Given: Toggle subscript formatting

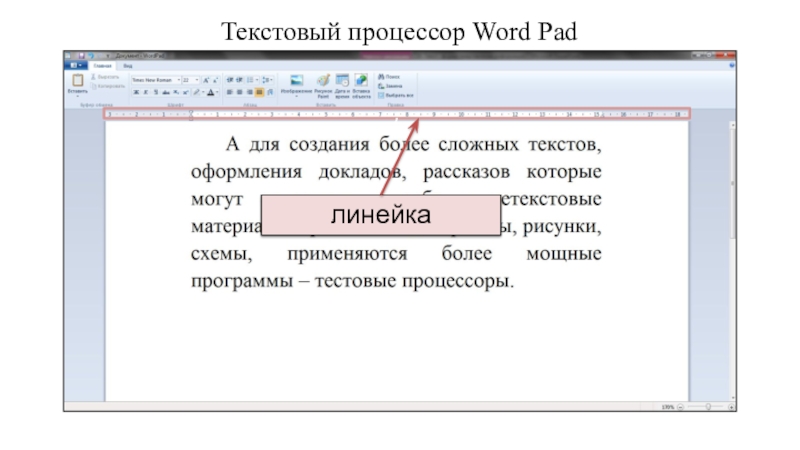Looking at the screenshot, I should [176, 92].
